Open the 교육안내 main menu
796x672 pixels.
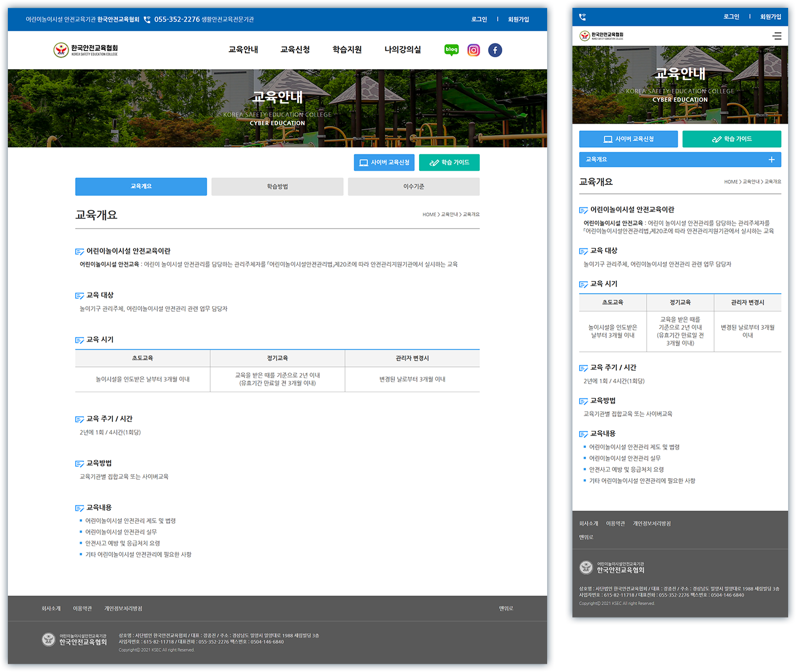pyautogui.click(x=243, y=49)
